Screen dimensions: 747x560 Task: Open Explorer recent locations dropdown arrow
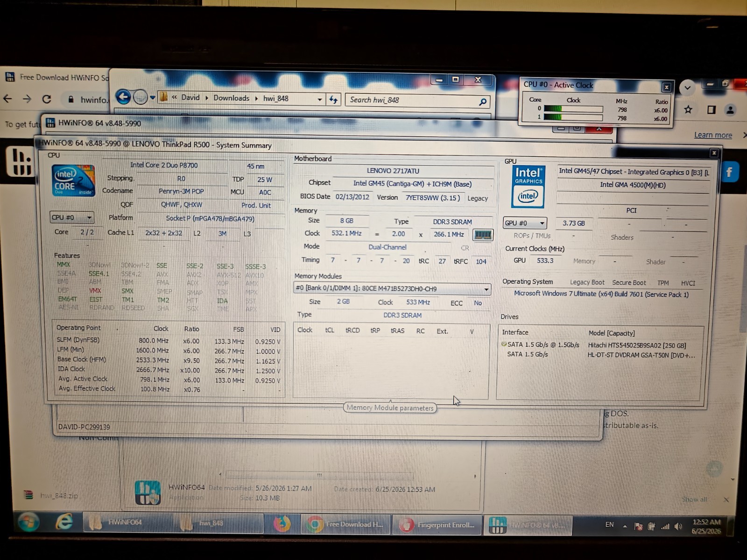point(153,98)
